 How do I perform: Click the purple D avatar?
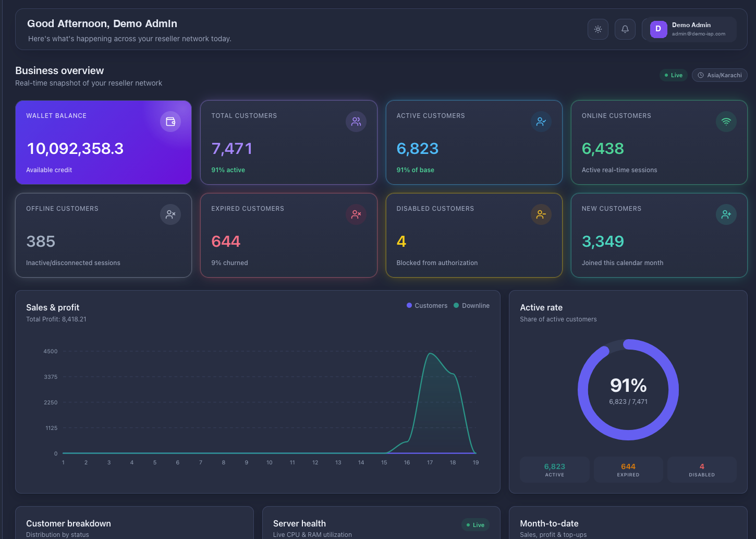pos(659,29)
